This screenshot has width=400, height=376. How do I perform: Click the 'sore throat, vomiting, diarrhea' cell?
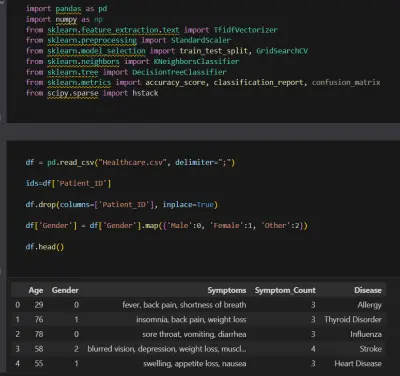pyautogui.click(x=194, y=334)
